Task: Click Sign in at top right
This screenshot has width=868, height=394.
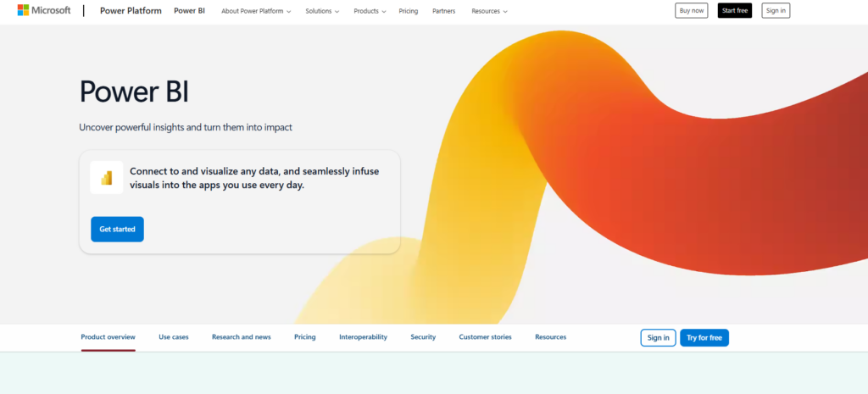Action: tap(775, 11)
